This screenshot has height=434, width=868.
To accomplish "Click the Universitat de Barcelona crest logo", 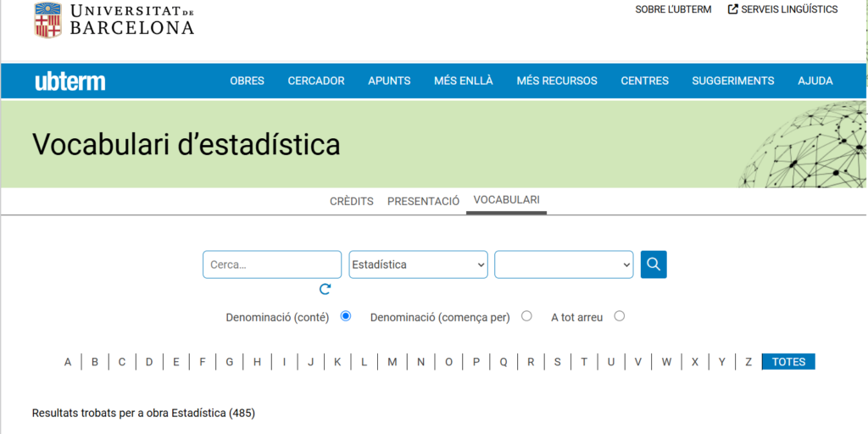I will pyautogui.click(x=47, y=20).
